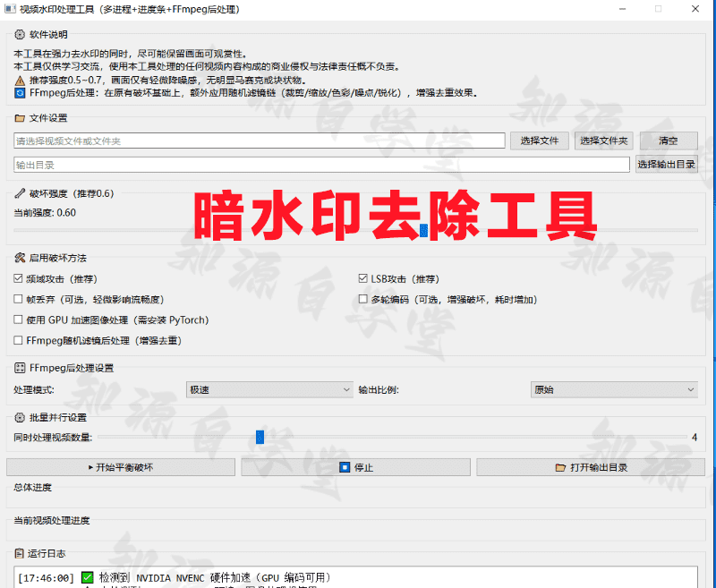Click the grid icon beside FFmpeg后处理设置
The width and height of the screenshot is (716, 588).
tap(20, 368)
